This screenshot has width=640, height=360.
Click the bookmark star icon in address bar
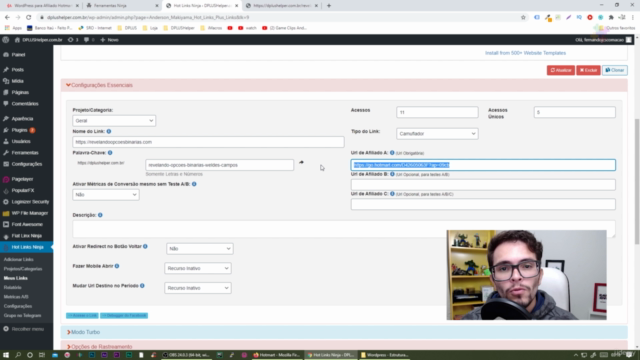pyautogui.click(x=523, y=17)
